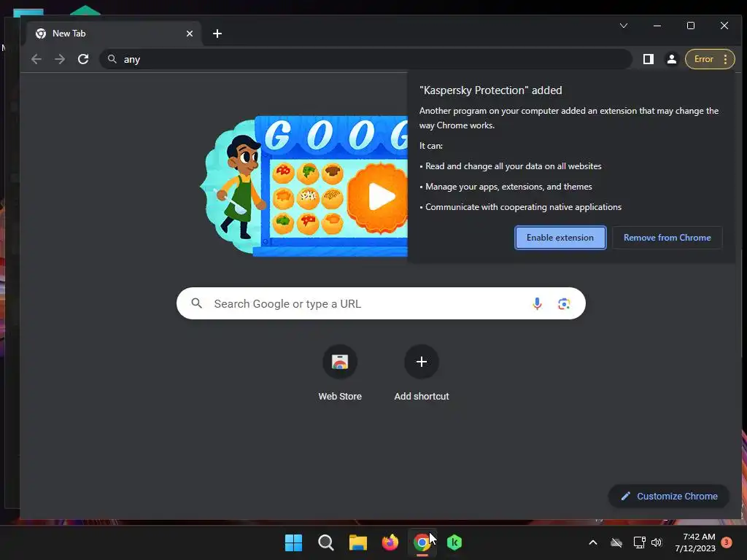Start voice search with microphone icon

[x=537, y=303]
